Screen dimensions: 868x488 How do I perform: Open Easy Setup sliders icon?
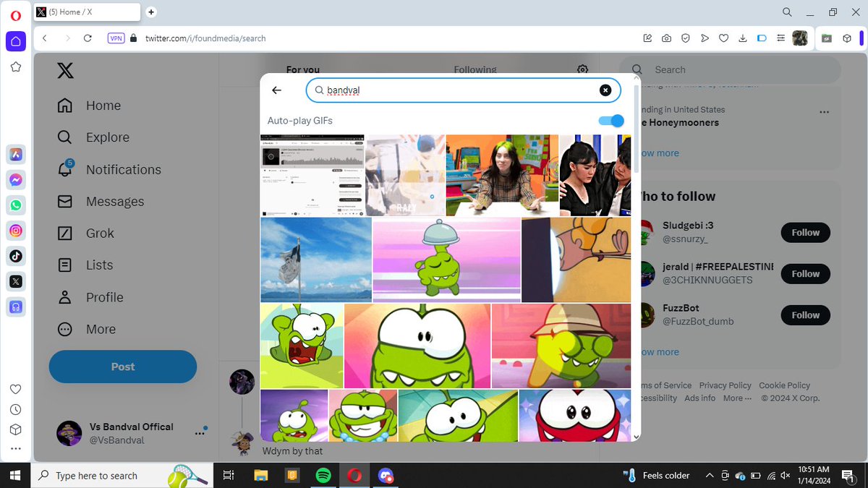[780, 38]
